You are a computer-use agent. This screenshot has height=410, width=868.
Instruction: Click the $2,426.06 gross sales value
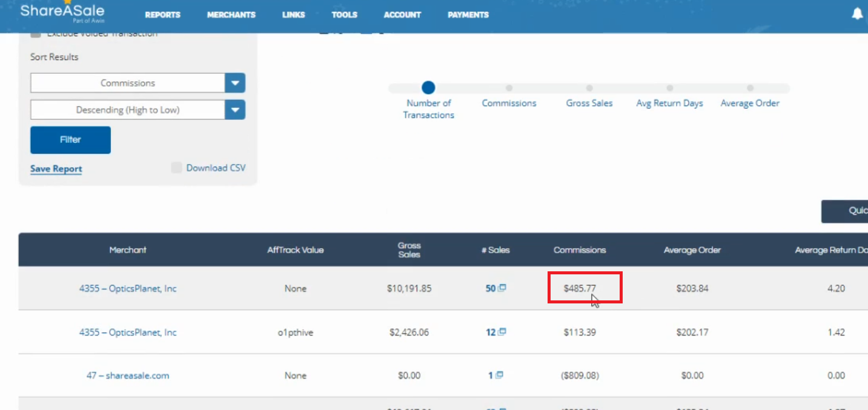[409, 332]
